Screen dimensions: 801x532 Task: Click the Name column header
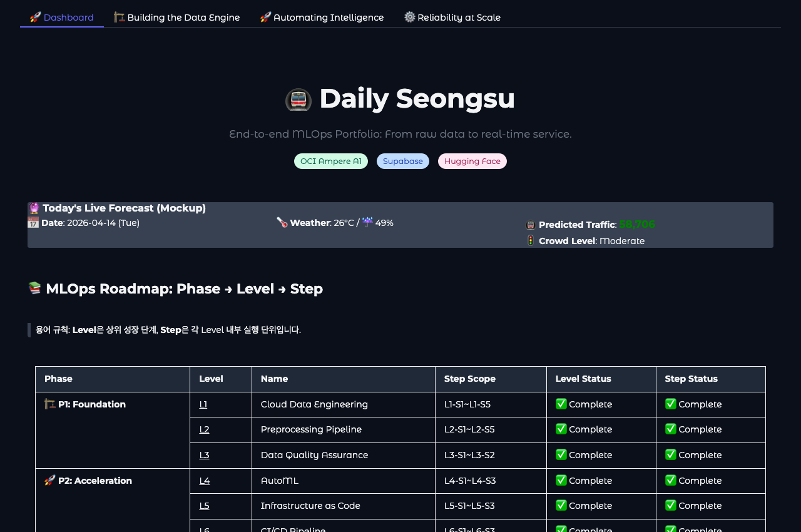(x=344, y=379)
